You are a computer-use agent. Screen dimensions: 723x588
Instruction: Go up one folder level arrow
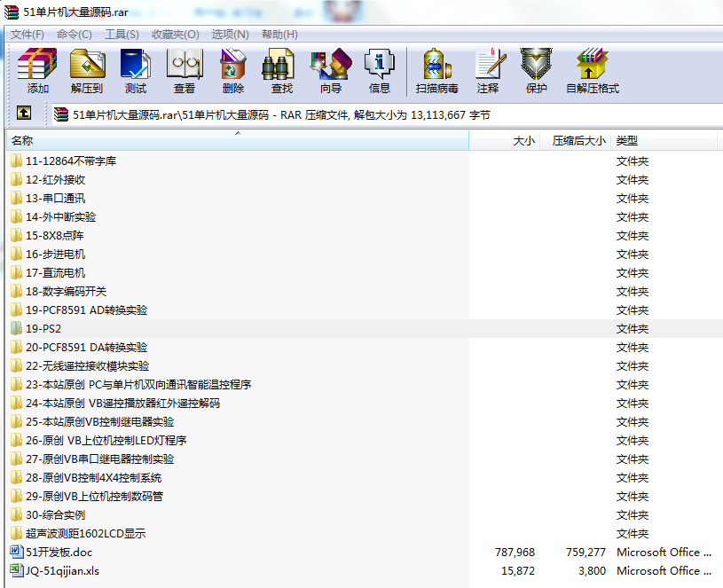pyautogui.click(x=24, y=113)
